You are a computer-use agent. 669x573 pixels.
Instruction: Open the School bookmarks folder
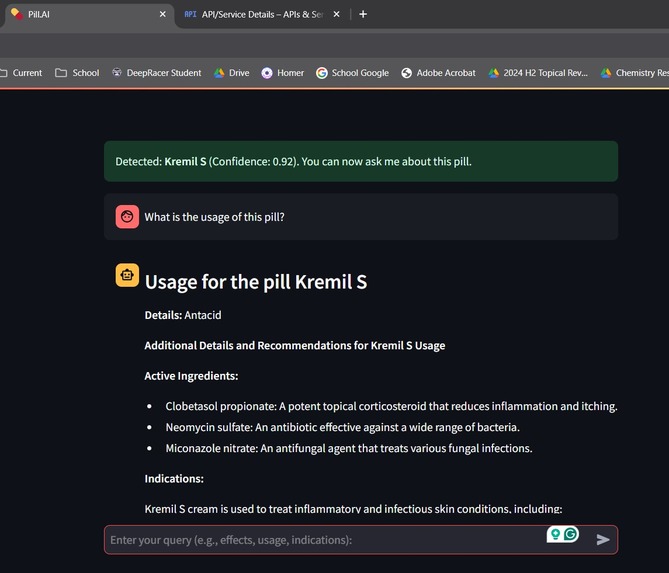[77, 73]
